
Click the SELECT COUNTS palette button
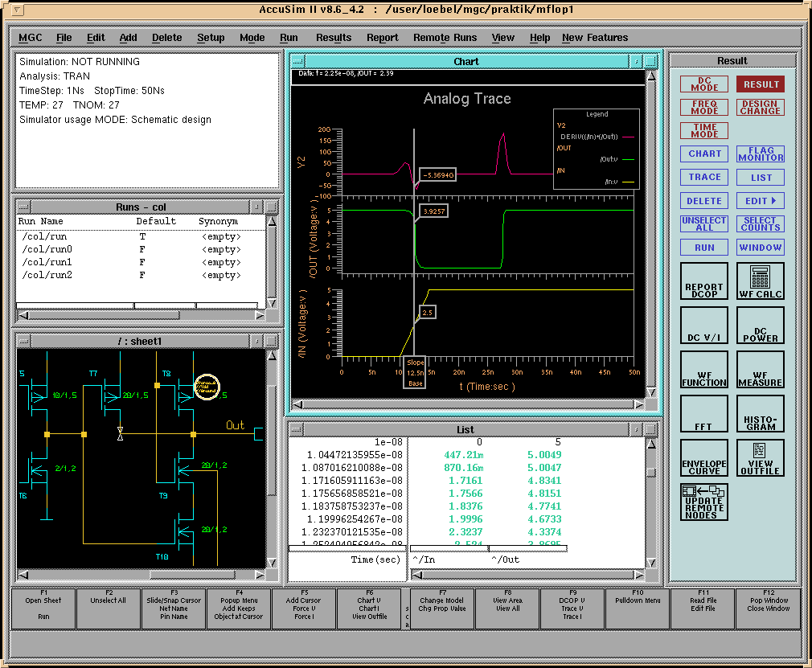[761, 223]
